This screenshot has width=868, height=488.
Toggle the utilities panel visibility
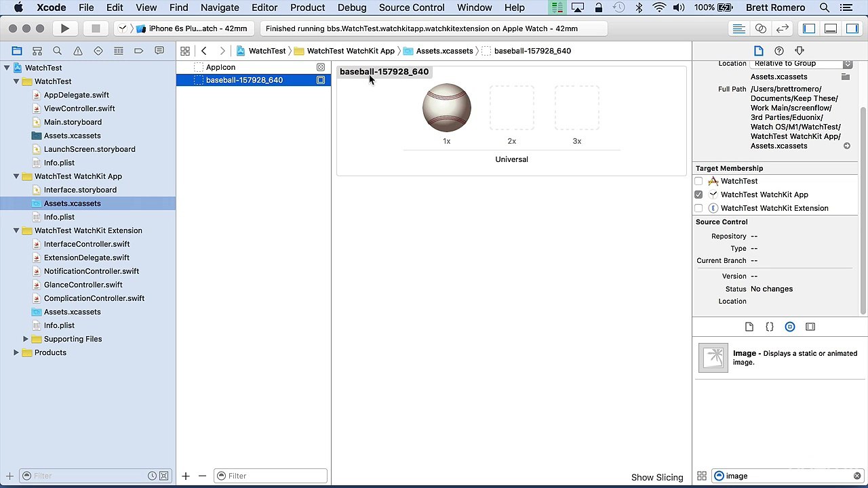coord(852,28)
